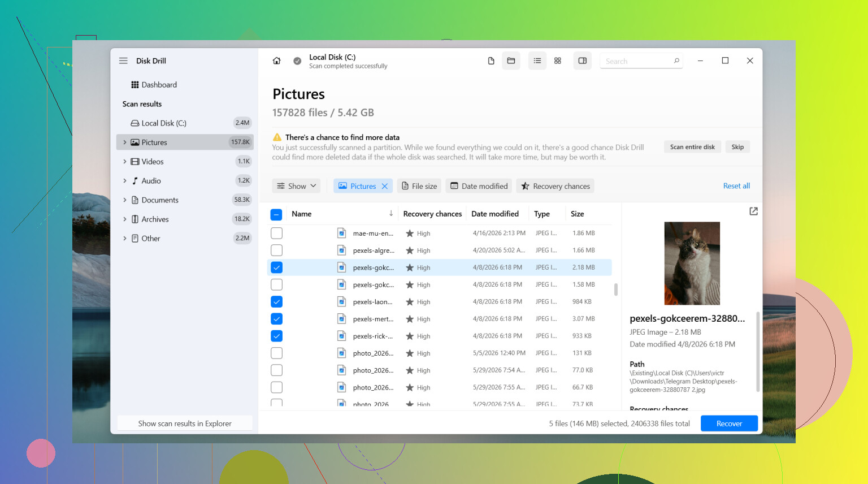
Task: Select Documents in the sidebar
Action: pyautogui.click(x=185, y=200)
